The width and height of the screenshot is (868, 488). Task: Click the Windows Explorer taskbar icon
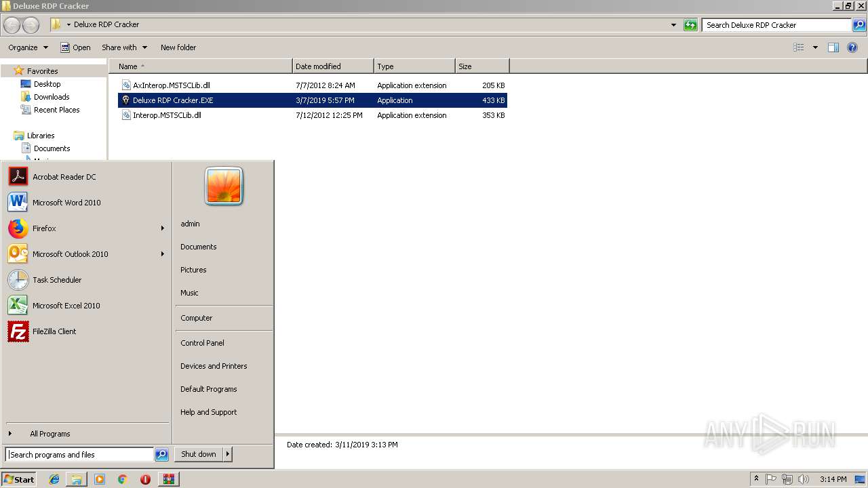[x=77, y=479]
